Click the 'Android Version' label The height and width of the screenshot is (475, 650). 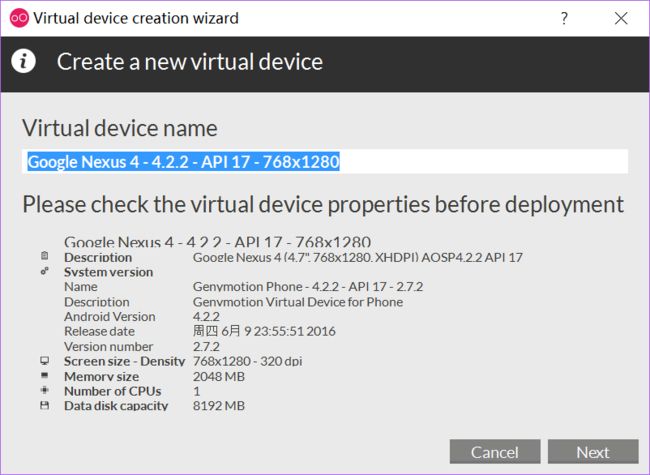[110, 317]
